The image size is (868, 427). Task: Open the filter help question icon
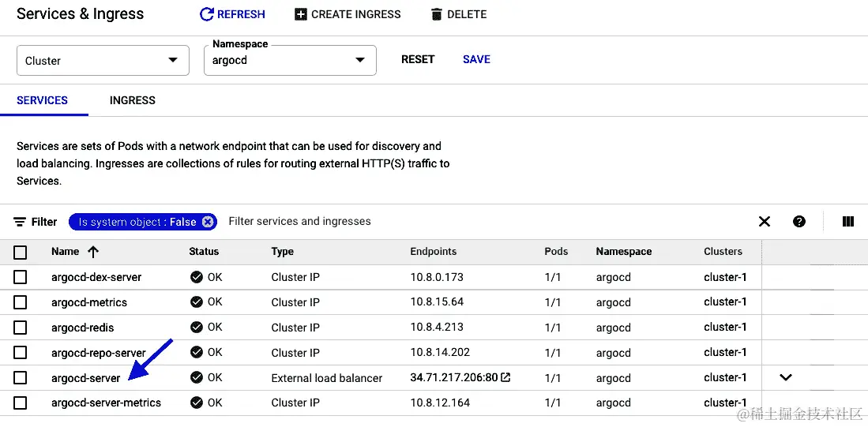coord(798,222)
